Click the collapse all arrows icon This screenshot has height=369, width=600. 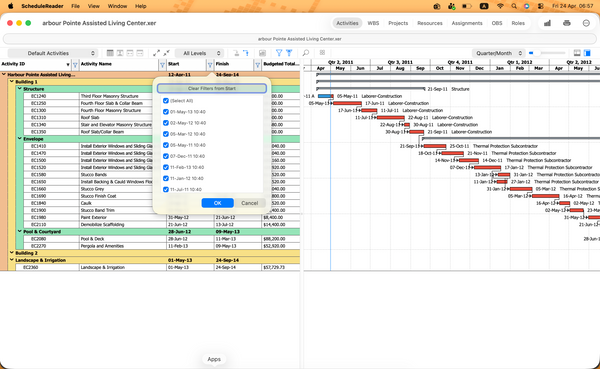coord(166,53)
